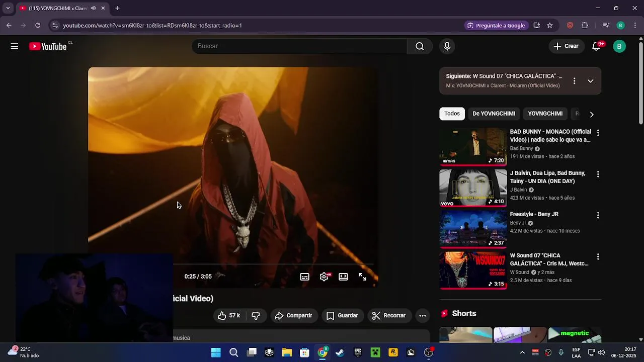Switch player to theater mode
Screen dimensions: 644x362
click(343, 277)
